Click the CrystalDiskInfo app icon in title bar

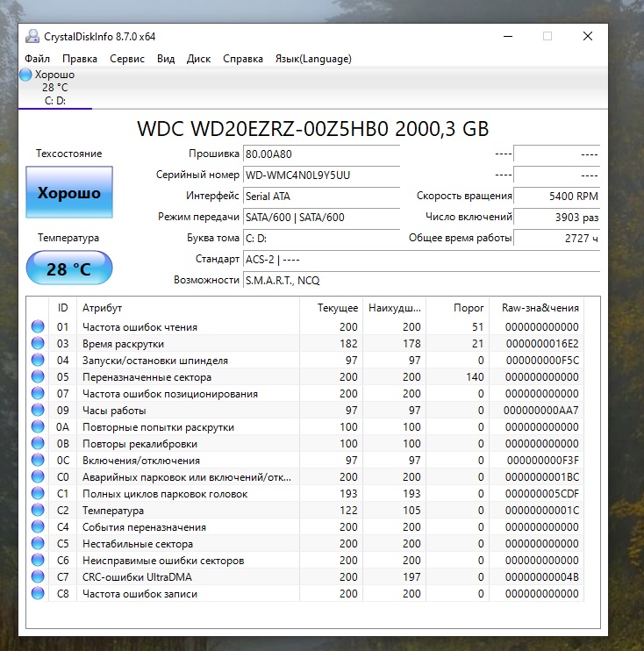point(32,37)
